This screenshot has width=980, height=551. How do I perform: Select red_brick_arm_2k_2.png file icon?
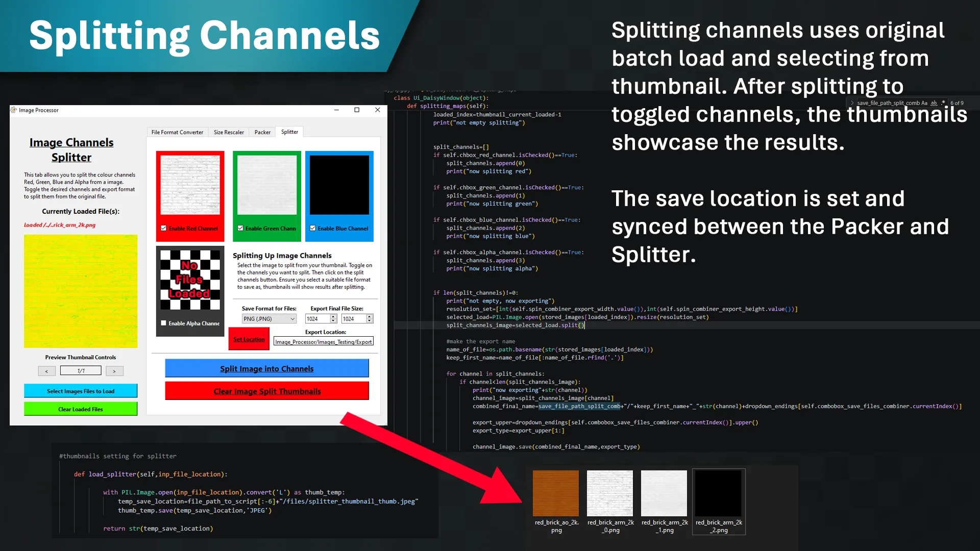click(718, 493)
